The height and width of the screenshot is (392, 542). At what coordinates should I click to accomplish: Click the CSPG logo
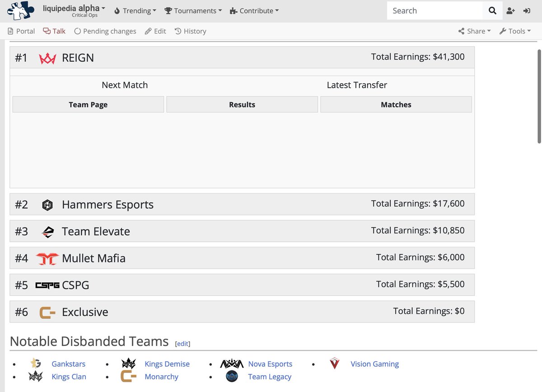tap(47, 285)
